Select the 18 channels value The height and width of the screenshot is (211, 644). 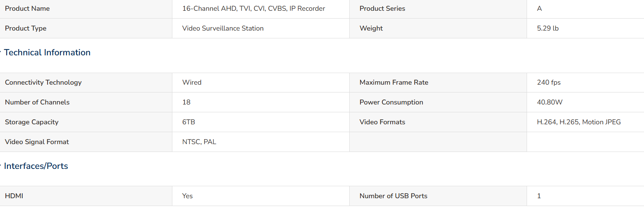186,102
